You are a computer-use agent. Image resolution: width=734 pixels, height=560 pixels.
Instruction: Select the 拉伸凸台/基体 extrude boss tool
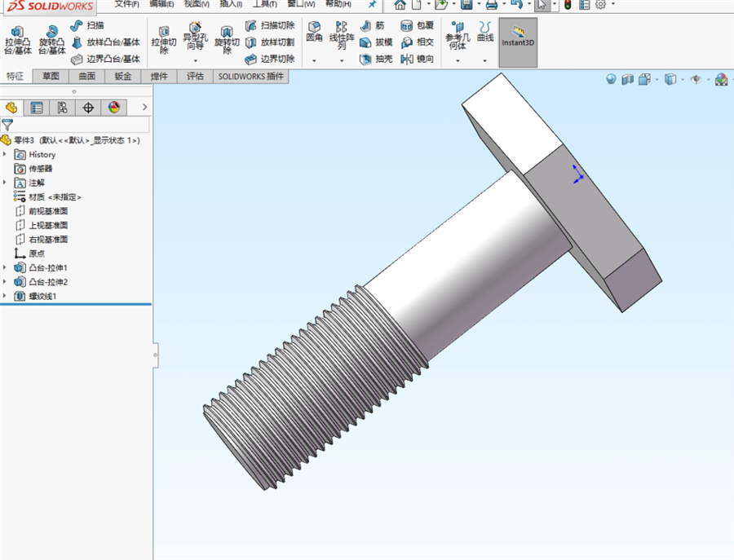coord(18,40)
